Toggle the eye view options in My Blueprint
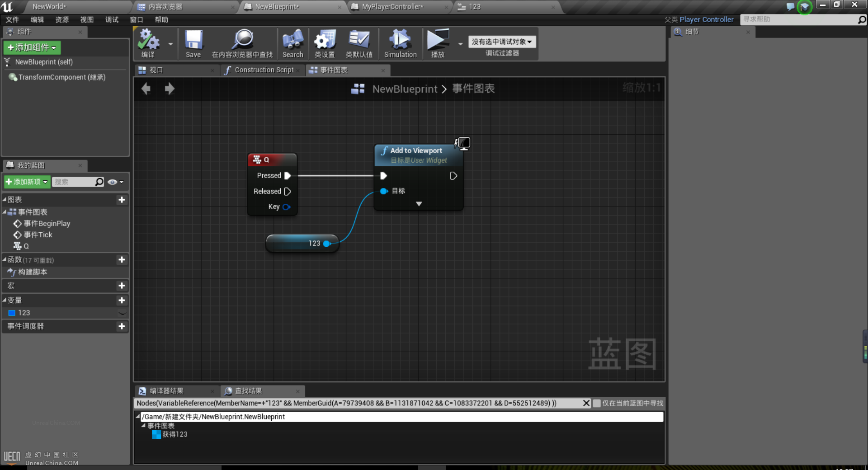868x470 pixels. point(115,182)
